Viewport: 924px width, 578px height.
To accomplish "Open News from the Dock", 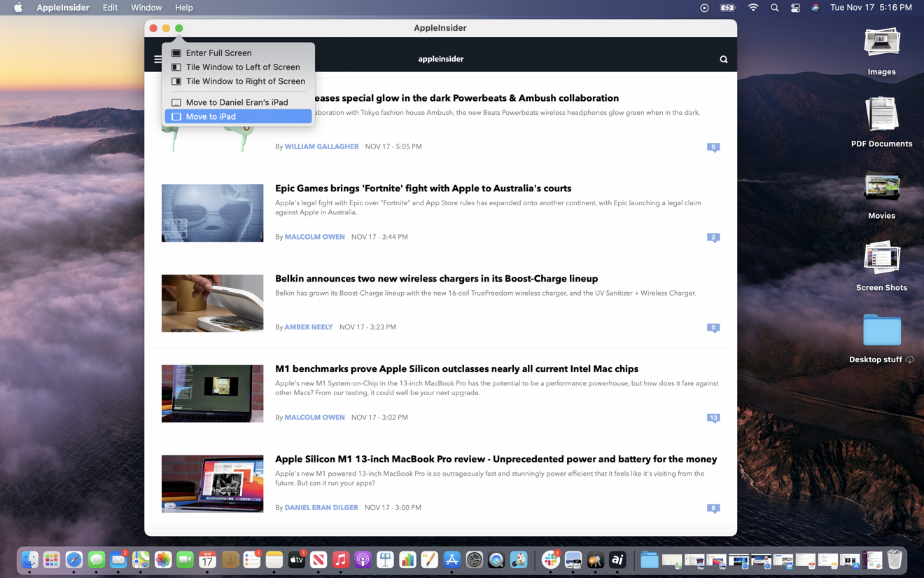I will tap(318, 560).
